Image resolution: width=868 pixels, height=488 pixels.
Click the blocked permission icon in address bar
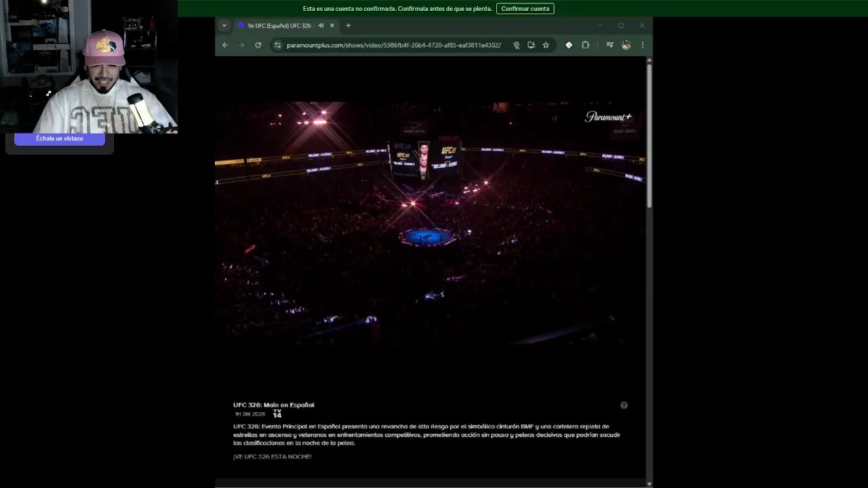click(516, 45)
